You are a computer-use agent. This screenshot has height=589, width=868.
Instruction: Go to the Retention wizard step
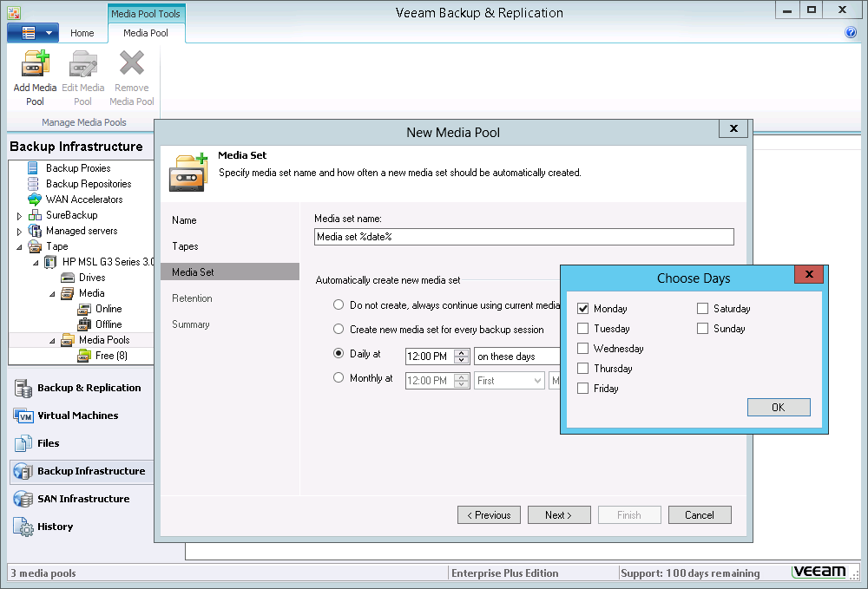tap(192, 298)
